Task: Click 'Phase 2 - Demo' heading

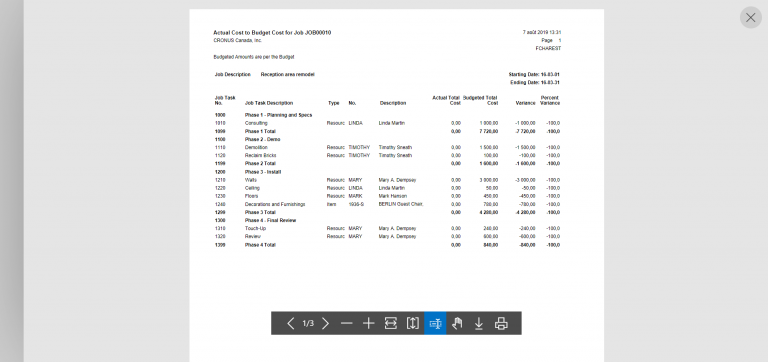Action: tap(262, 140)
